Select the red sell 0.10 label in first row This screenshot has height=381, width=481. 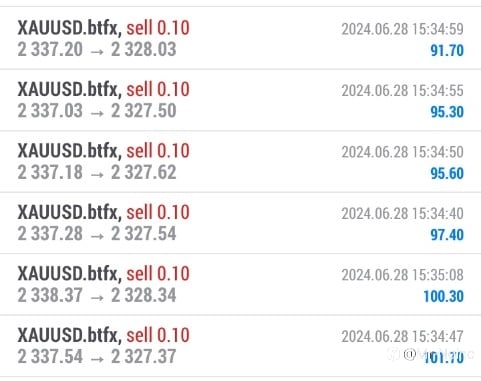tap(158, 28)
